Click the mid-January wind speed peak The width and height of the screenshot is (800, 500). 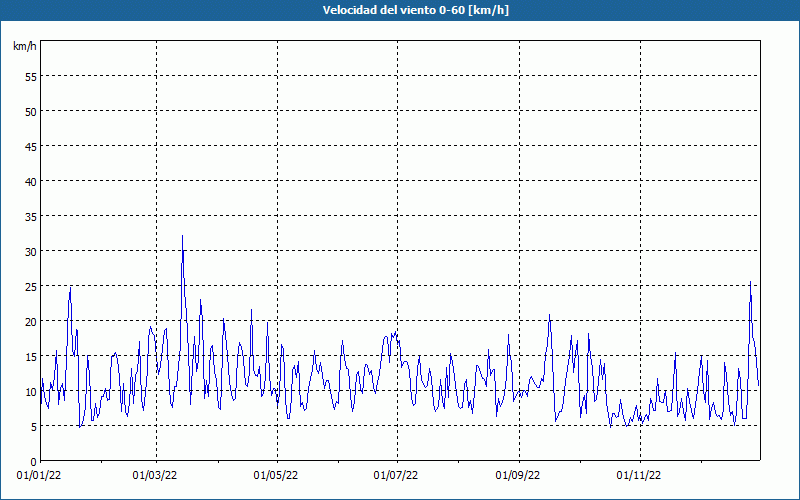point(70,288)
